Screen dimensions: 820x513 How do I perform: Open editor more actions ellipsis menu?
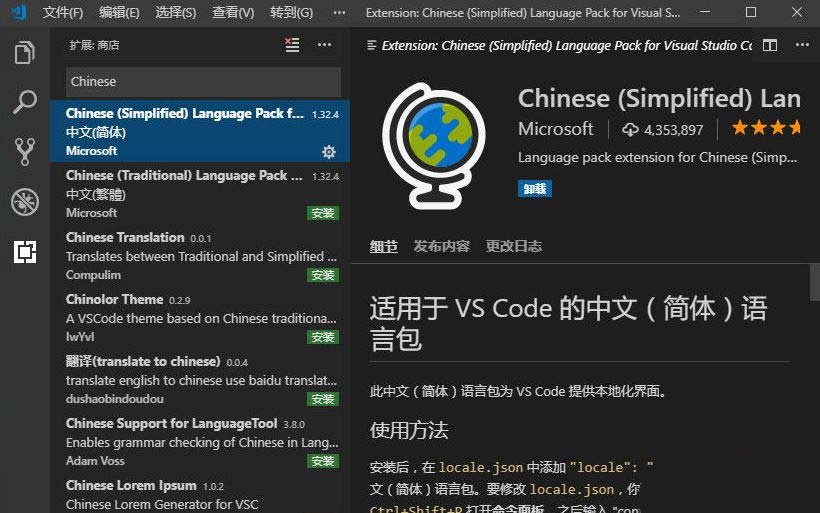pyautogui.click(x=802, y=45)
